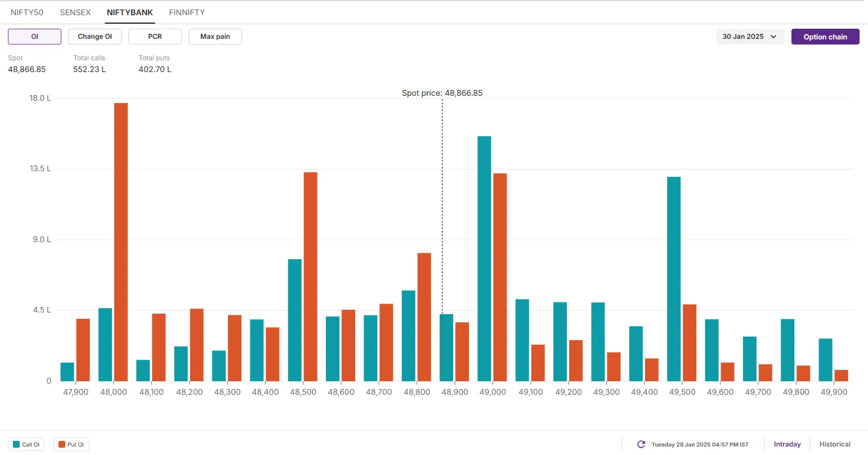Select the Max pain view button
This screenshot has width=868, height=455.
click(215, 37)
